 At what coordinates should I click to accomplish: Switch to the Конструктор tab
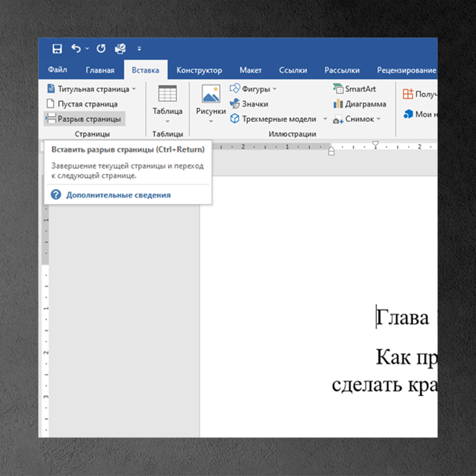(x=199, y=70)
